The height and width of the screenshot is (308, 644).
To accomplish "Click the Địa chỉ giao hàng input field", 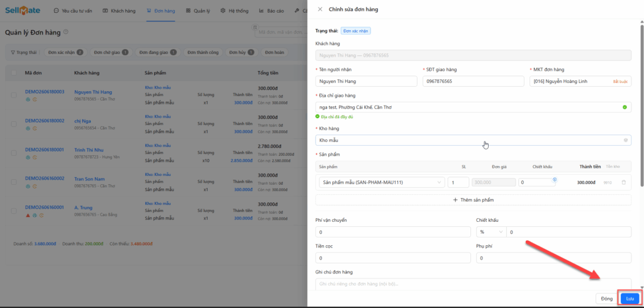I will point(473,107).
